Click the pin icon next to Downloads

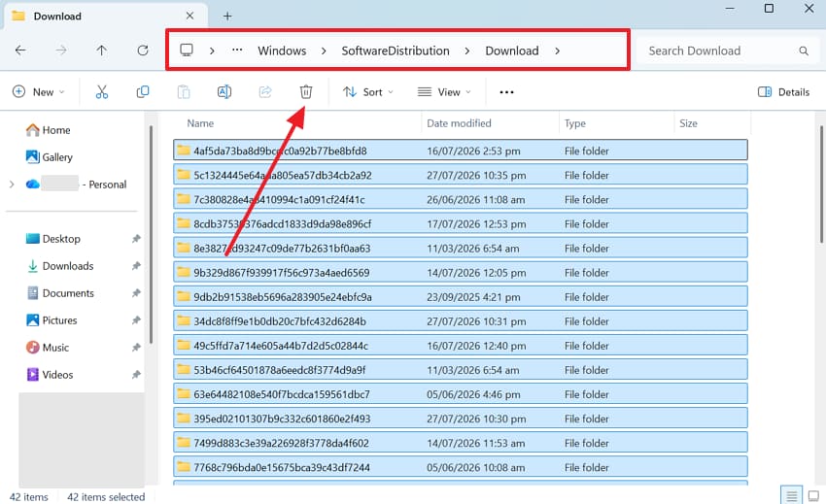click(136, 266)
